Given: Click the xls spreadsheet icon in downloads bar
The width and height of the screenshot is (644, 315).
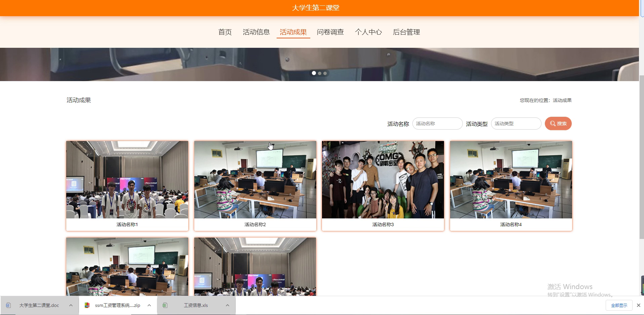Looking at the screenshot, I should 165,305.
